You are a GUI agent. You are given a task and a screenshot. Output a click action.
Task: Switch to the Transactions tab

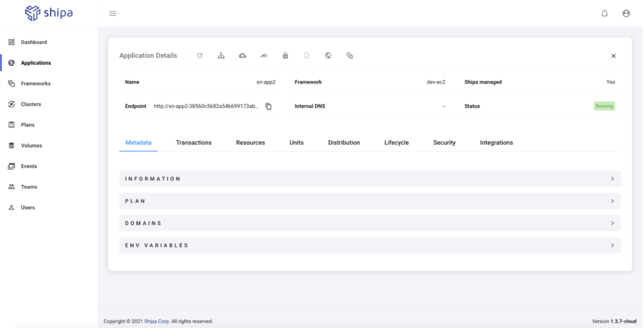point(194,143)
